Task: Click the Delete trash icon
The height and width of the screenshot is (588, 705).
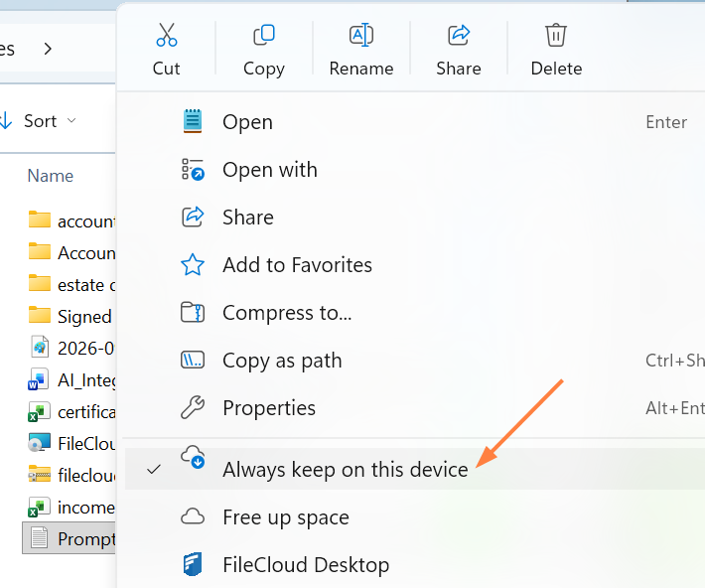Action: point(556,35)
